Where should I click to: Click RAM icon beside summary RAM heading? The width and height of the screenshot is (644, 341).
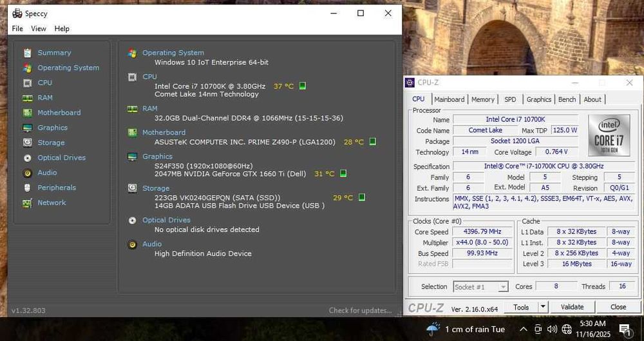click(x=132, y=108)
